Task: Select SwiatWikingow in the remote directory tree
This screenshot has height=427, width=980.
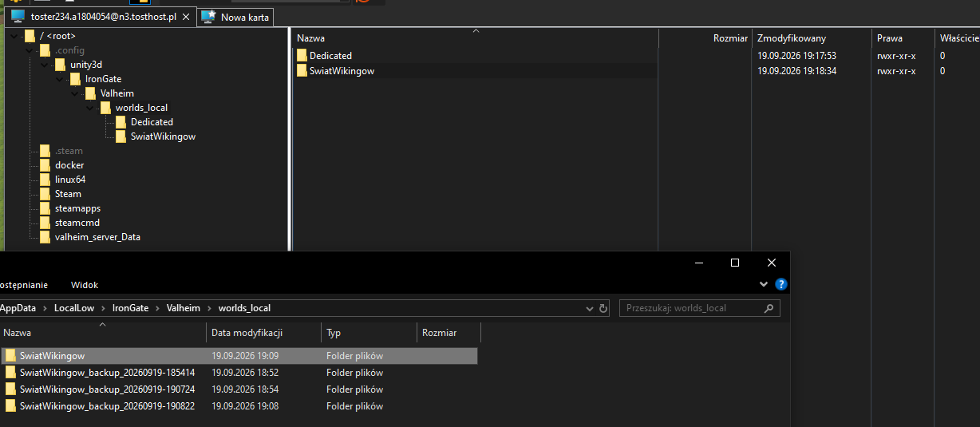Action: coord(163,136)
